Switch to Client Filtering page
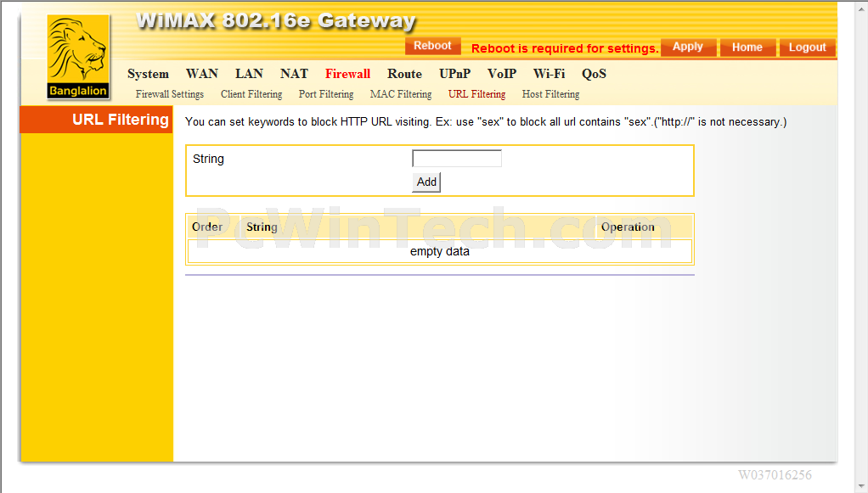 point(251,94)
